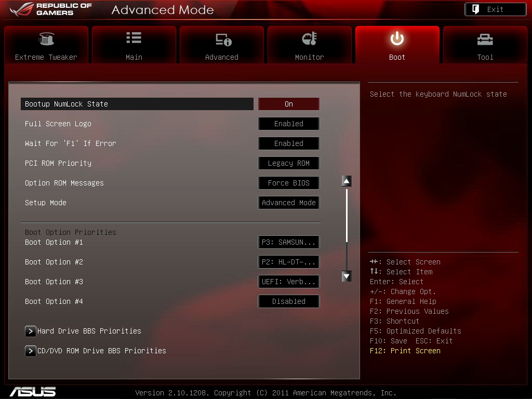The width and height of the screenshot is (532, 399).
Task: Click the Advanced monitor-info icon
Action: point(223,39)
